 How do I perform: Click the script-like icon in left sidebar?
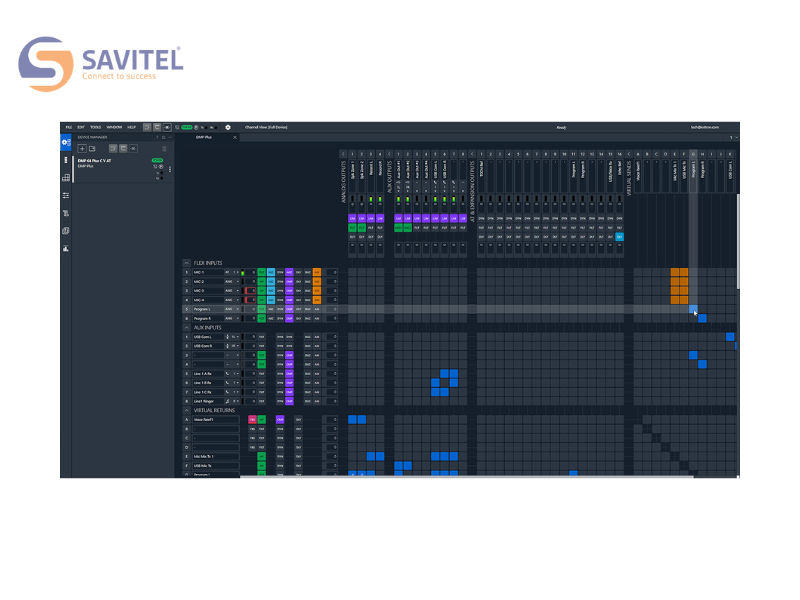tap(66, 213)
